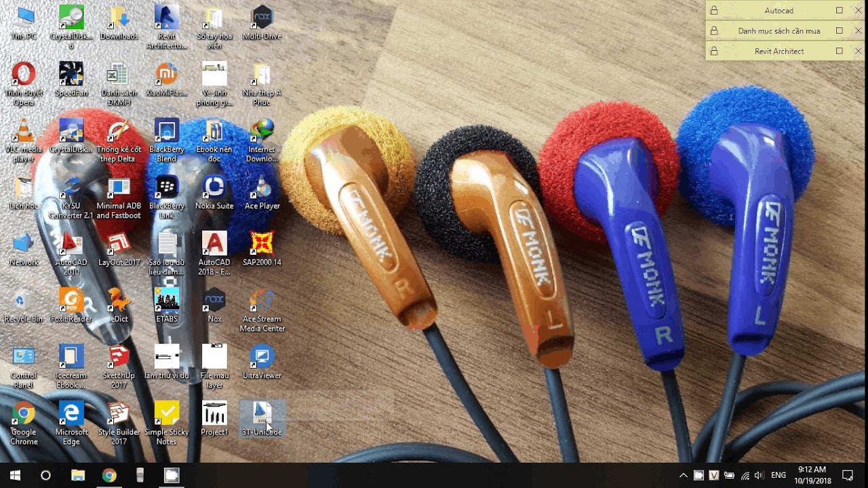Click the lock icon on Revit Architect note

click(x=714, y=51)
